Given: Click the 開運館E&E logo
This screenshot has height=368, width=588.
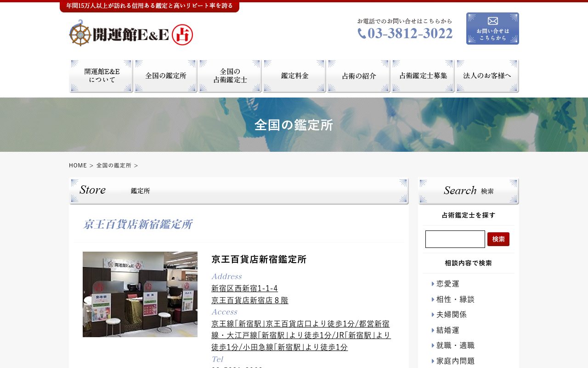Looking at the screenshot, I should click(x=131, y=33).
